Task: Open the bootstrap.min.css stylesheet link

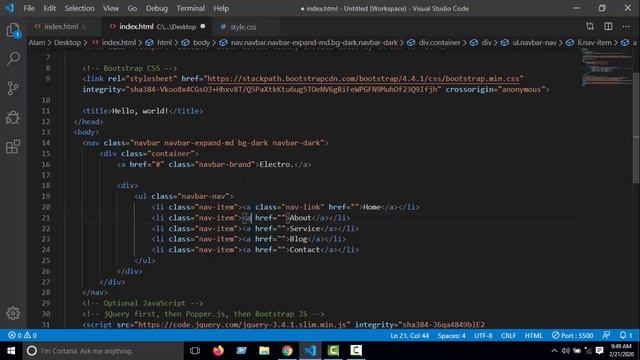Action: [363, 78]
